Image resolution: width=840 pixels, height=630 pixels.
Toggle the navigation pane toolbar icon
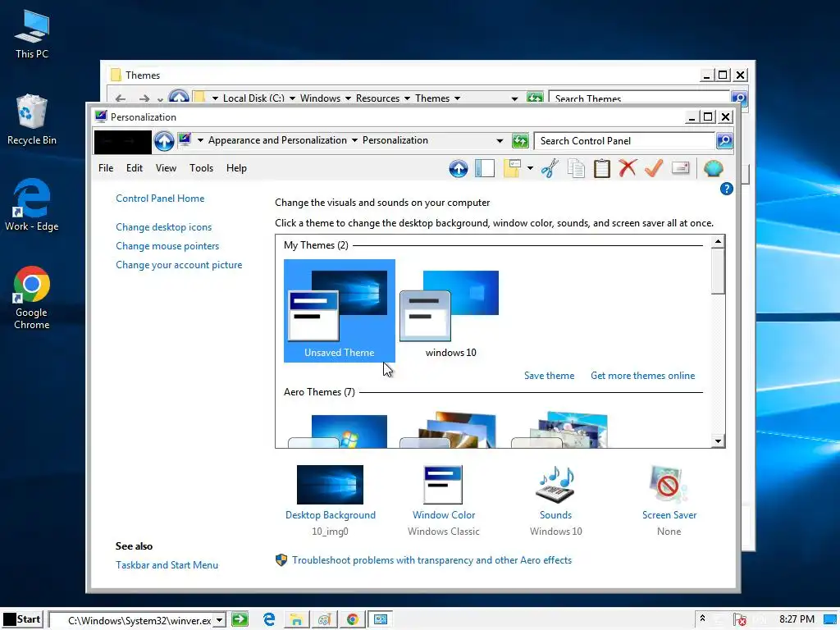[484, 169]
